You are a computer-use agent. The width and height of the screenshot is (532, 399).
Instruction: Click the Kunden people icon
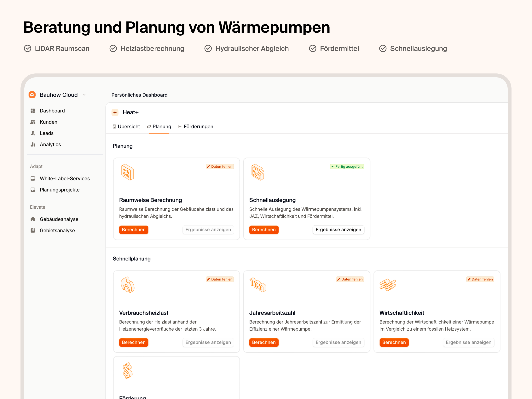(x=33, y=122)
